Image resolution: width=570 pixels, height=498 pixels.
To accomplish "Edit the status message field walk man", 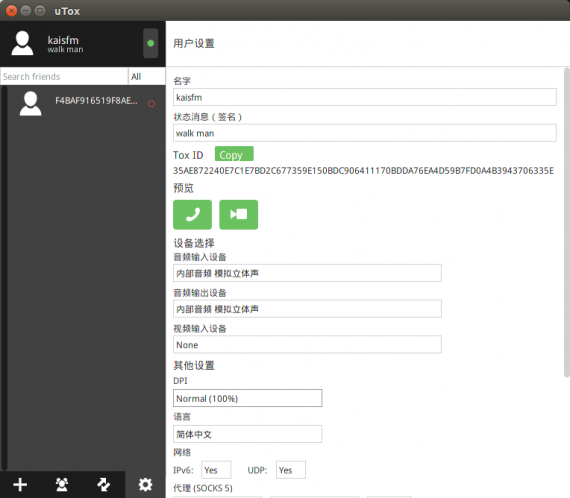I will tap(365, 133).
